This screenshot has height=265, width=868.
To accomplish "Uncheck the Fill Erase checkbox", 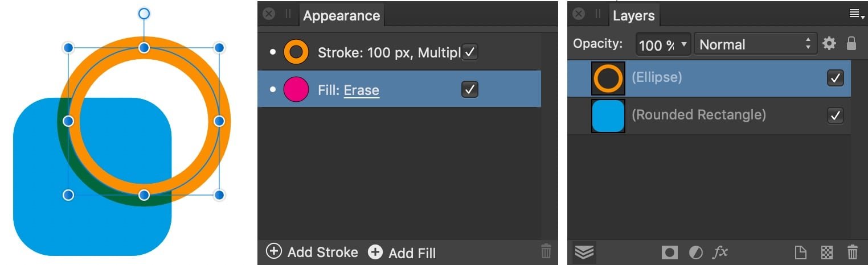I will tap(470, 89).
